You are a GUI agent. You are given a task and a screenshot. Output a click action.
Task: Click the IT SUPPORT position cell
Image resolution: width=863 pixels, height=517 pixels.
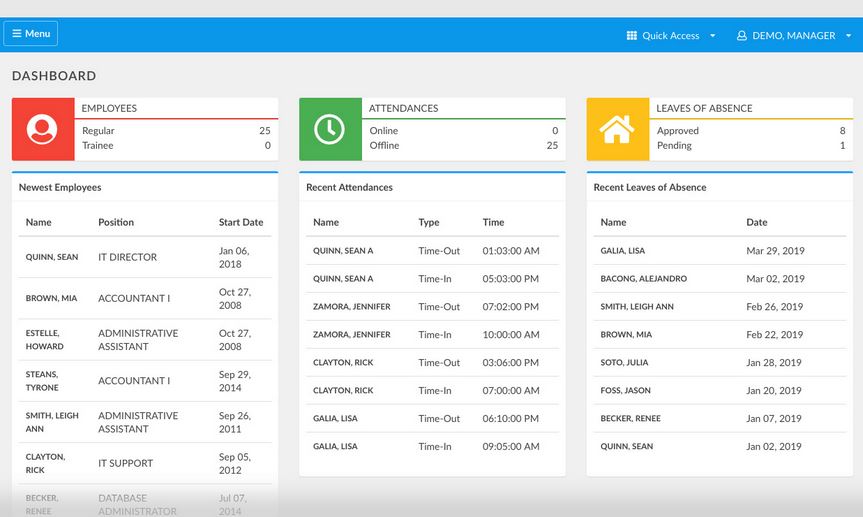pyautogui.click(x=125, y=464)
